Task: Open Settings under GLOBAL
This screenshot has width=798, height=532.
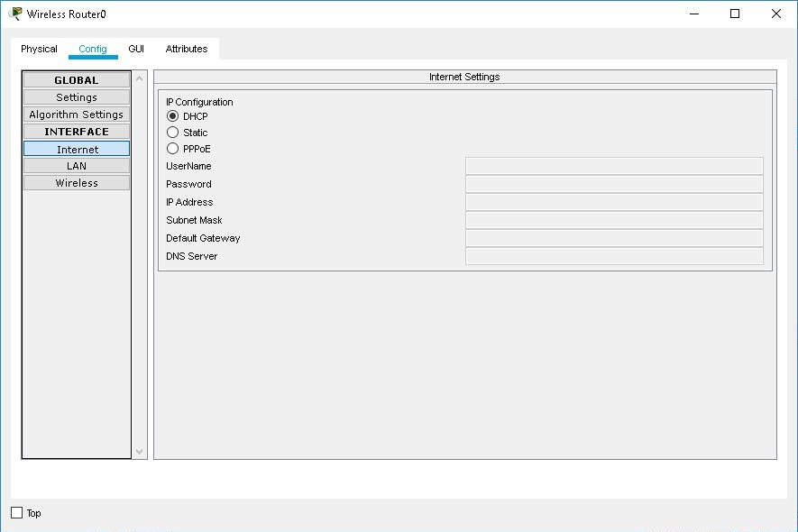Action: (x=76, y=96)
